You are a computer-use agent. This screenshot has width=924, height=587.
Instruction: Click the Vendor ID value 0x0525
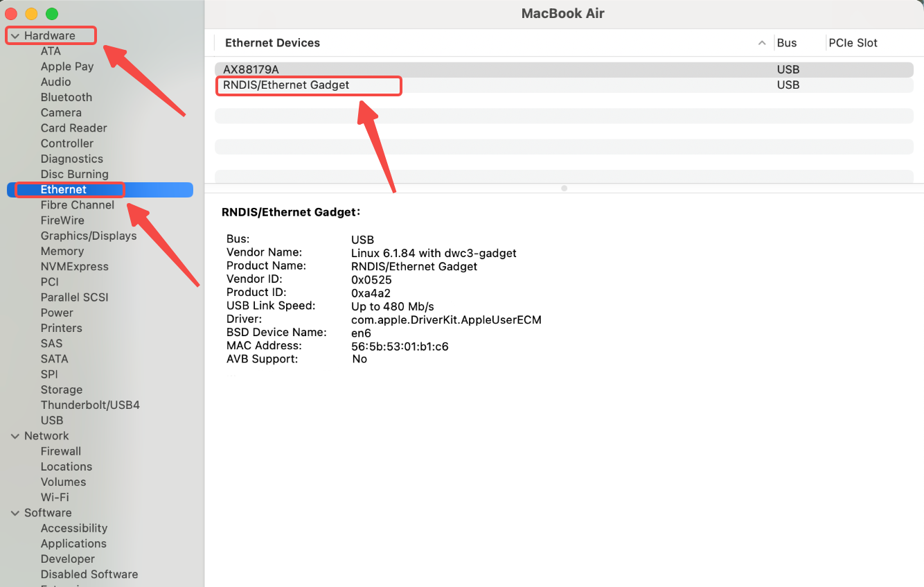371,280
